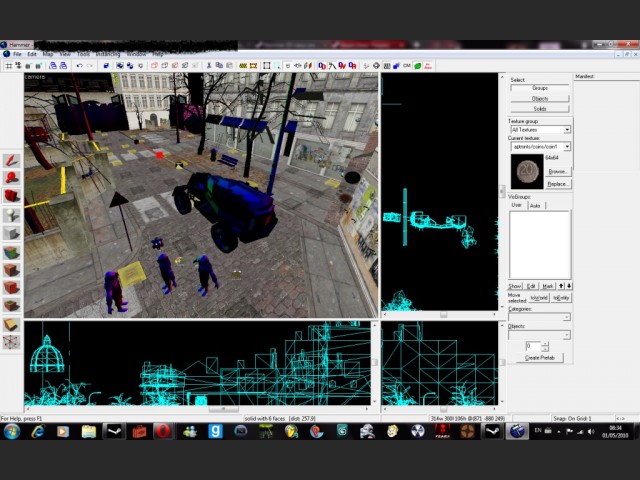Click the Copy toolbar icon
Screen dimensions: 640x480
click(x=219, y=65)
